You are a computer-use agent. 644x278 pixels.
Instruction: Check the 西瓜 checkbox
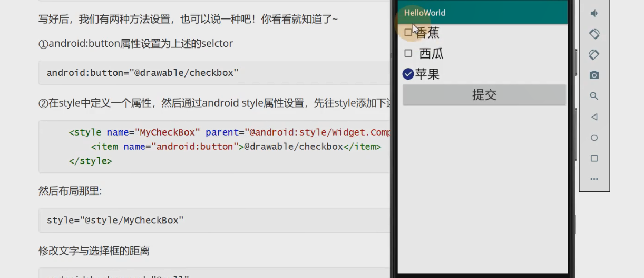pyautogui.click(x=408, y=53)
